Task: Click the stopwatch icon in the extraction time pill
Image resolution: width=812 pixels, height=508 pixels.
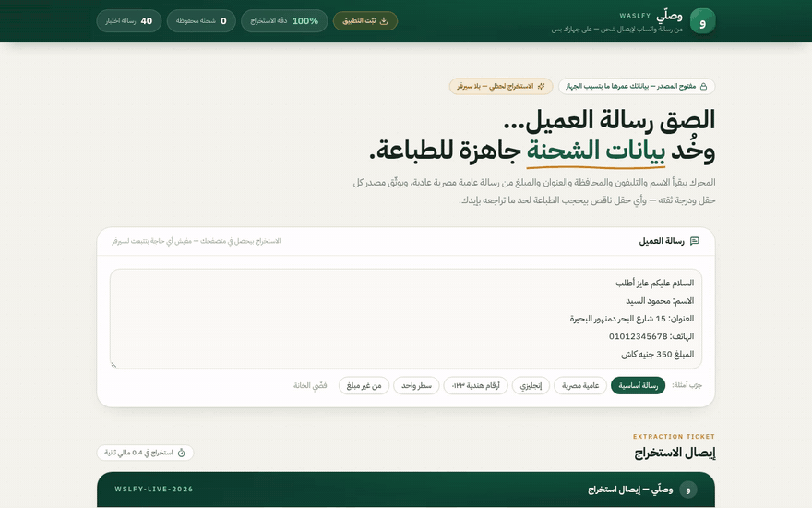Action: tap(181, 454)
